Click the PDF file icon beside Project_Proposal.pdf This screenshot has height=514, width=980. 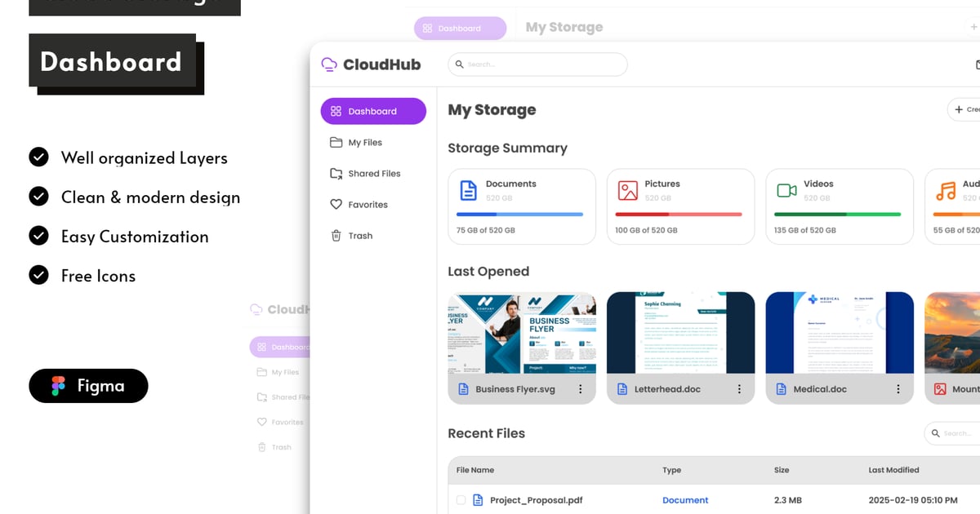pyautogui.click(x=477, y=500)
